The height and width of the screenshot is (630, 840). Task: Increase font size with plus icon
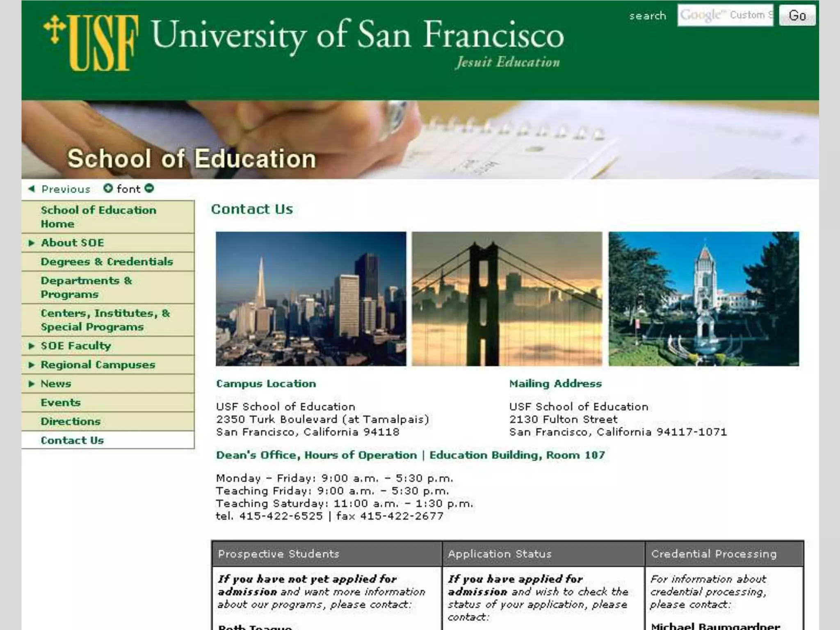[x=107, y=188]
